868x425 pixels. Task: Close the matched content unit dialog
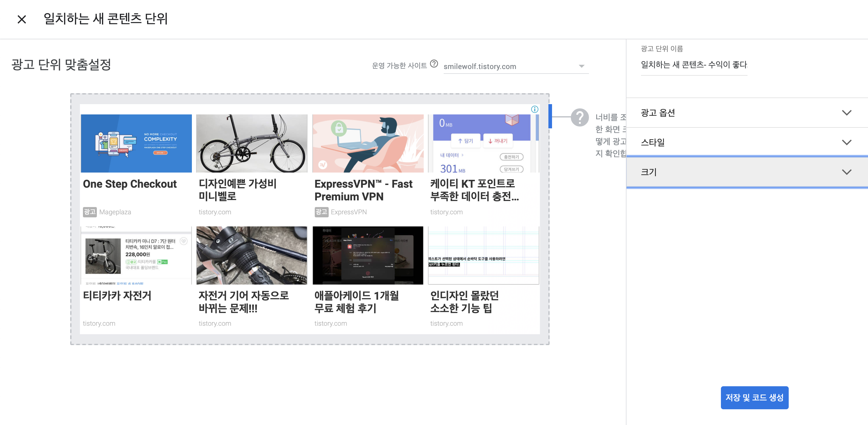21,19
